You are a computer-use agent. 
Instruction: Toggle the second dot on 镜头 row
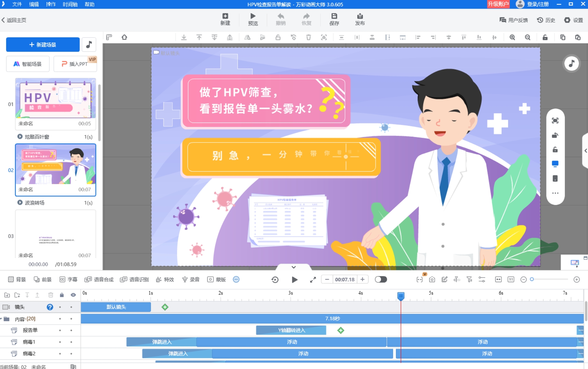71,307
